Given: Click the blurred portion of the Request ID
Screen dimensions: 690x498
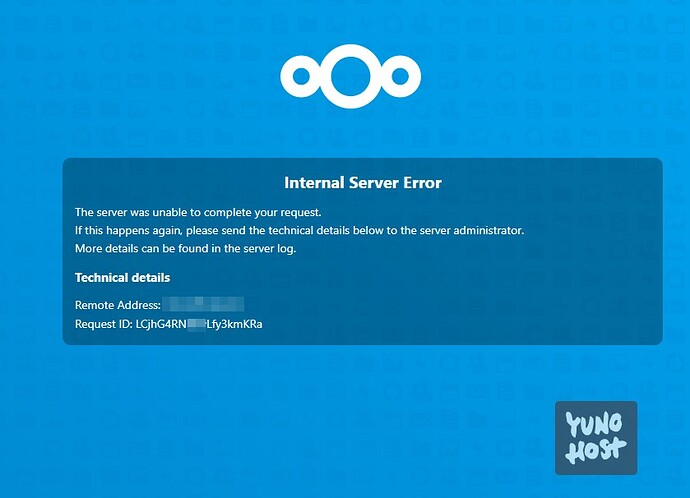Looking at the screenshot, I should click(197, 324).
